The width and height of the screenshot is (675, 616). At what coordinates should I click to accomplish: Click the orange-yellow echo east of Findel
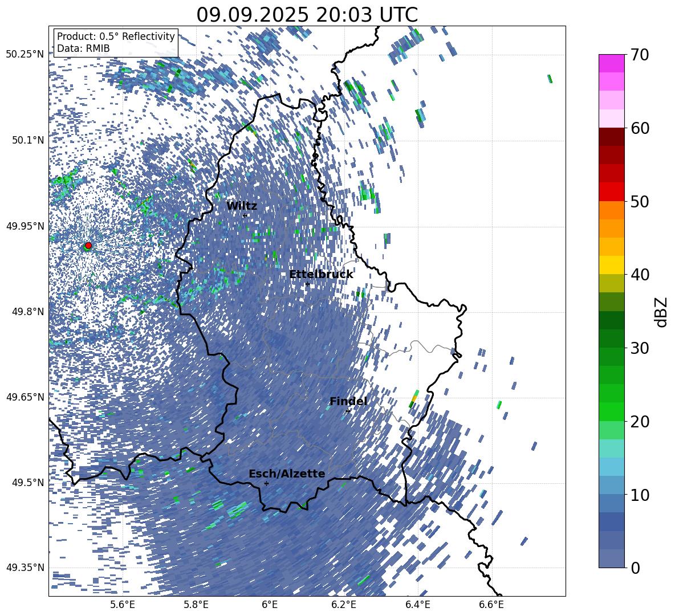(414, 398)
